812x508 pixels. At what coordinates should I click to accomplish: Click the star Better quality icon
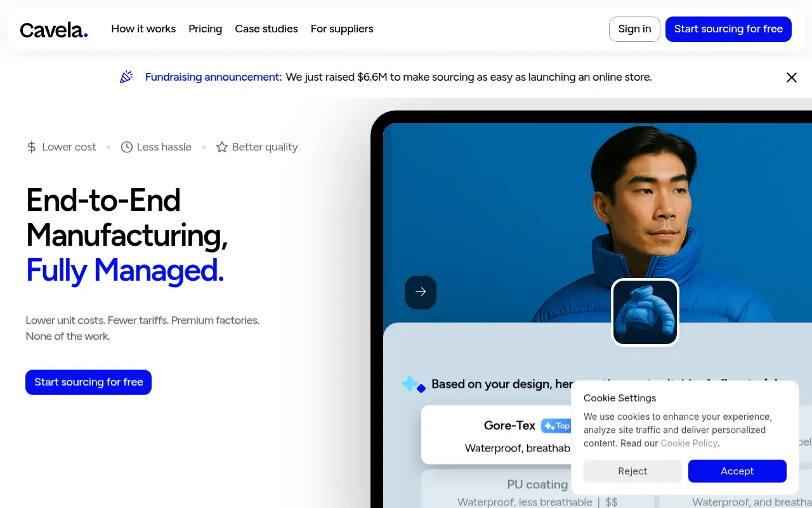click(x=222, y=147)
